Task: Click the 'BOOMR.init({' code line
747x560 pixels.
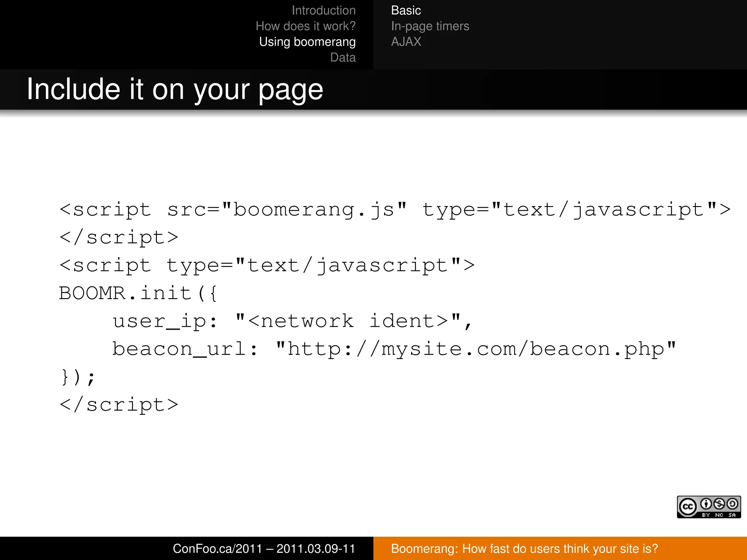Action: 139,293
